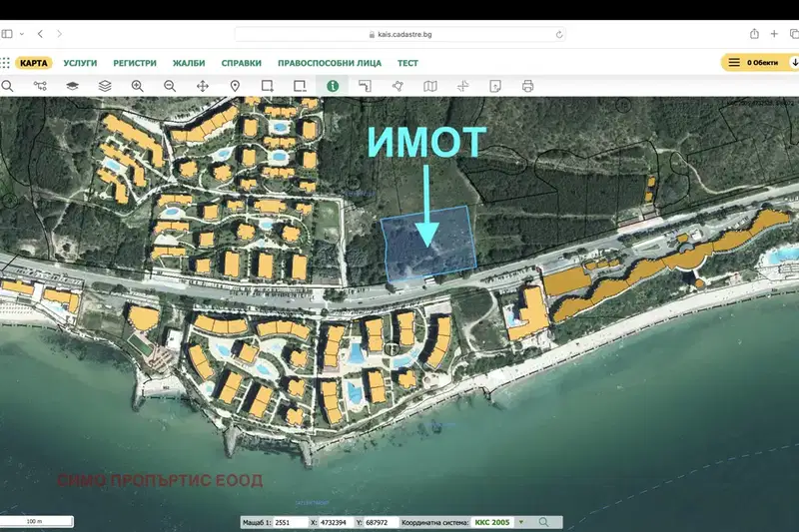Image resolution: width=799 pixels, height=532 pixels.
Task: Click the X coordinate input field
Action: (x=336, y=522)
